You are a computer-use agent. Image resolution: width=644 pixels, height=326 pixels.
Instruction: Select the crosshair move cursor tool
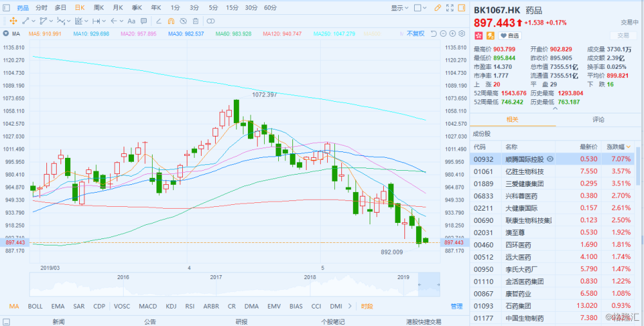[13, 21]
